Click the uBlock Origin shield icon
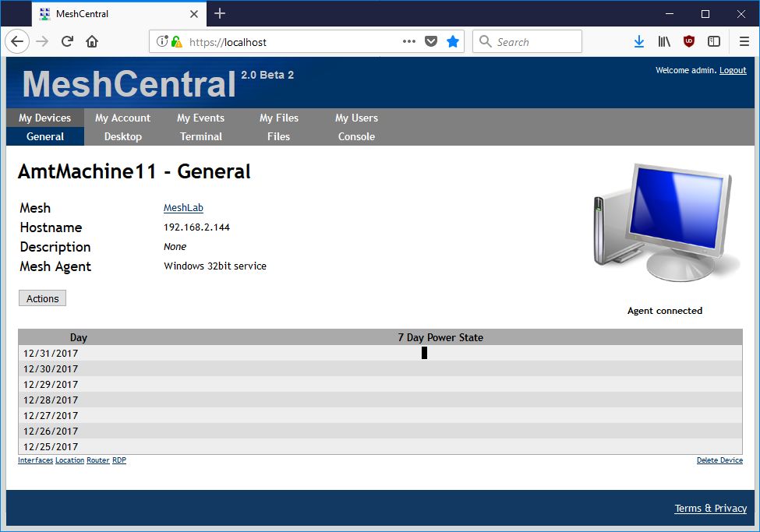Screen dimensions: 760x532 (689, 42)
